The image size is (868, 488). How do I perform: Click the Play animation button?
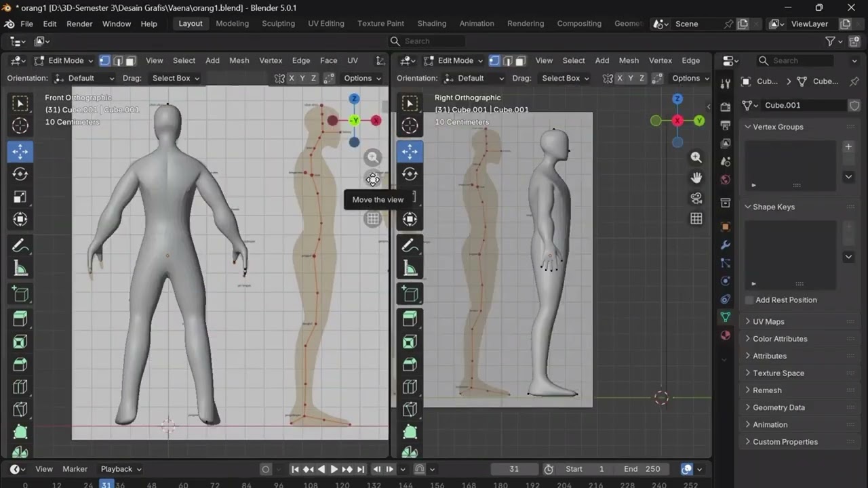[x=334, y=469]
